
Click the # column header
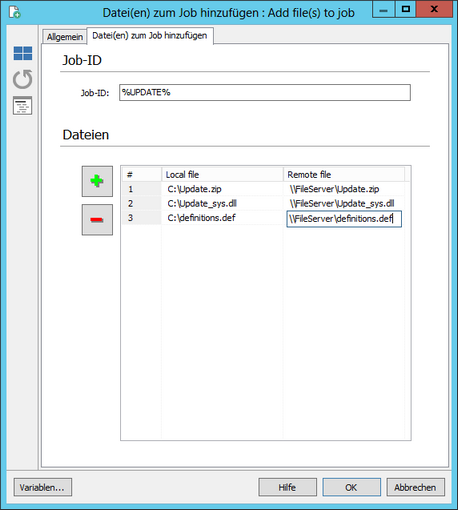coord(142,174)
